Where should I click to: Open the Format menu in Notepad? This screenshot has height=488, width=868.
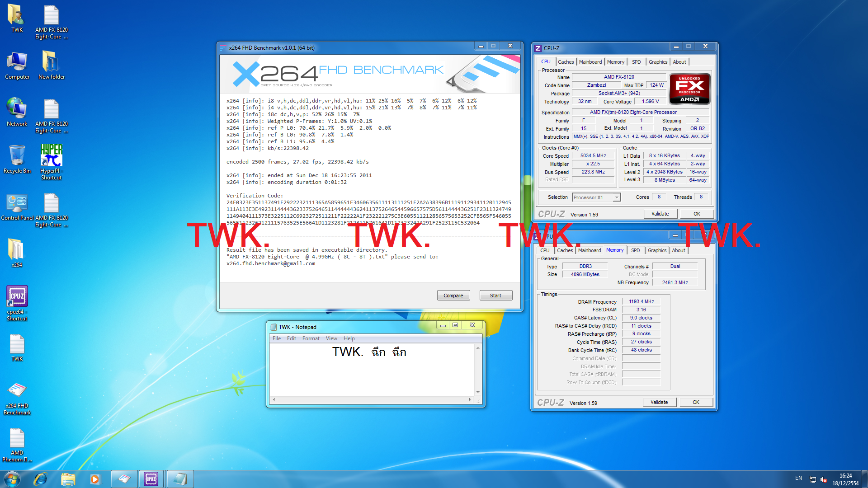pyautogui.click(x=311, y=338)
